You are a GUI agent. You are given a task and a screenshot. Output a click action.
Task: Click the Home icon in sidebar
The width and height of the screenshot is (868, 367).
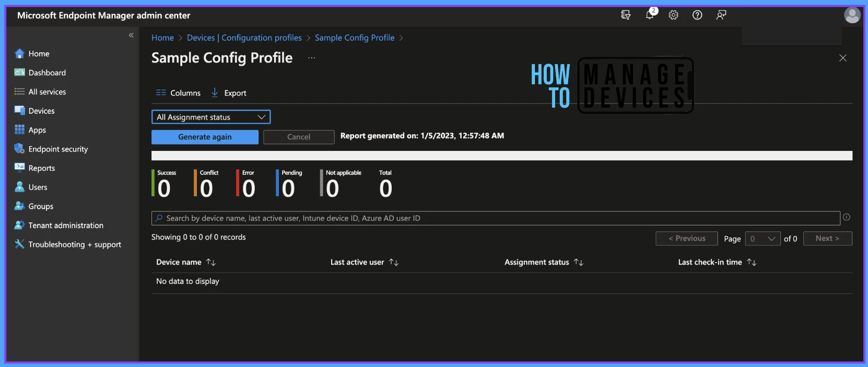point(19,53)
